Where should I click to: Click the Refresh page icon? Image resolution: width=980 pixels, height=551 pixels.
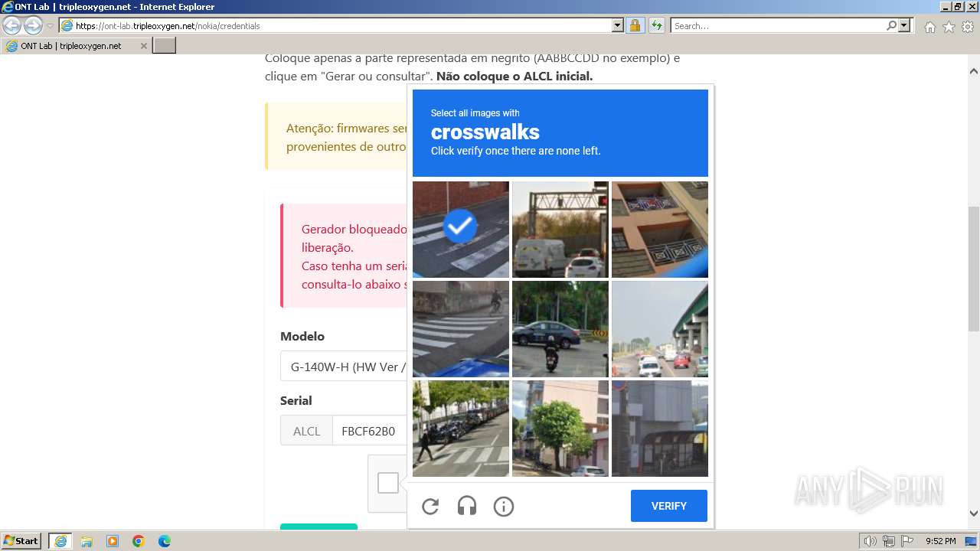click(x=656, y=25)
